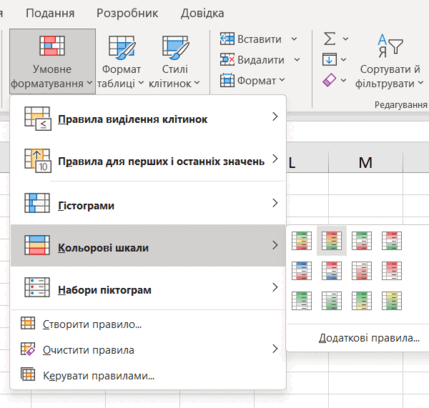Open the Clear eraser icon menu

pos(334,80)
